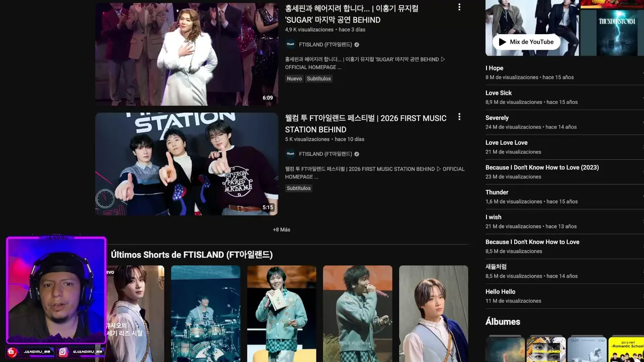
Task: Open the yellow Romantic School album cover
Action: click(x=626, y=349)
